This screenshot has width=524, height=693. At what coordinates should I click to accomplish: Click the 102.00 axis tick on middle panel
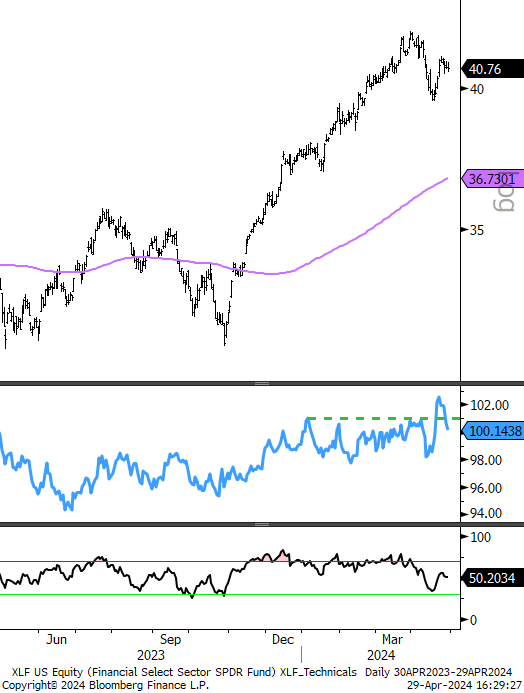tap(489, 405)
